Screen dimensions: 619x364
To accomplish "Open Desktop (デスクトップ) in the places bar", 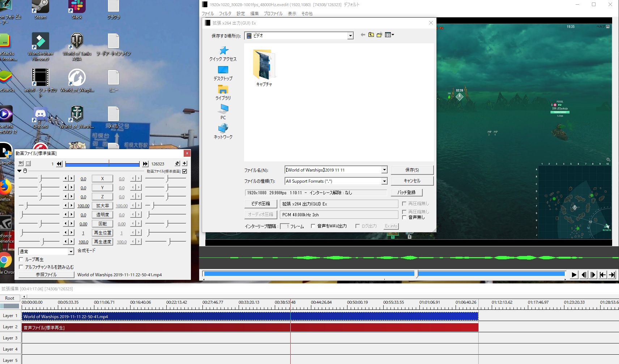I will [223, 73].
